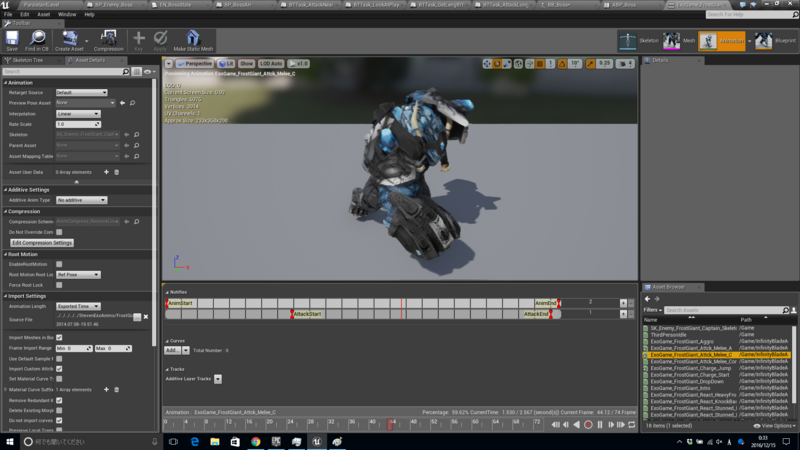Select Animation mode button
800x450 pixels.
point(721,41)
